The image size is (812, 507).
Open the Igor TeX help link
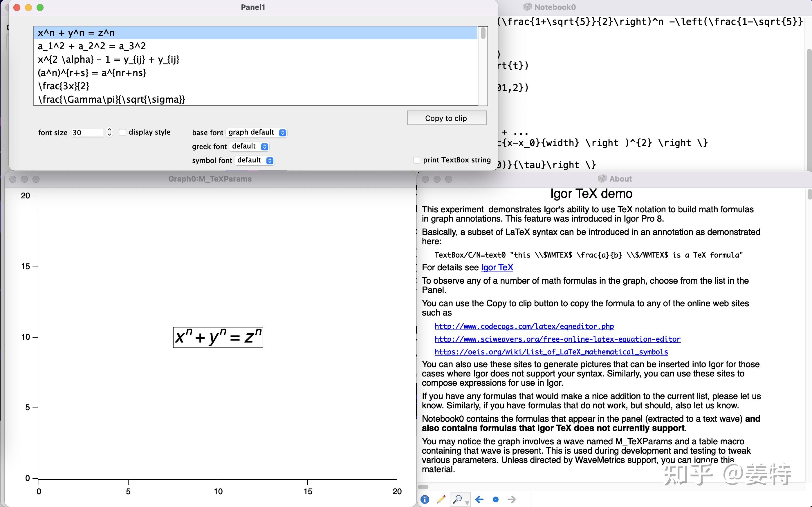497,267
